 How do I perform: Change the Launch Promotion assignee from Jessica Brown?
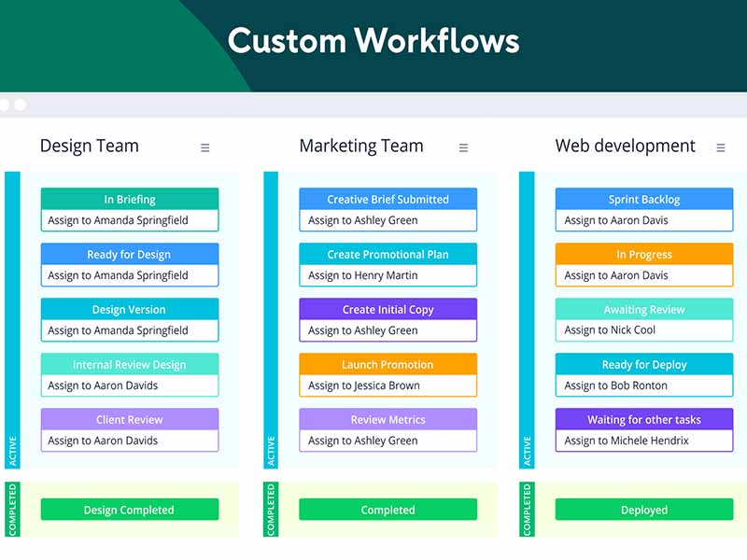pos(388,385)
